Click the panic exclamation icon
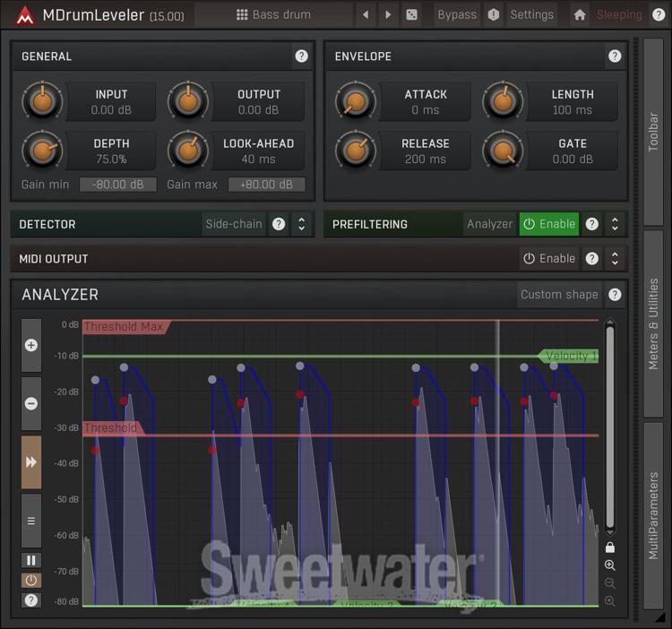 (x=494, y=14)
